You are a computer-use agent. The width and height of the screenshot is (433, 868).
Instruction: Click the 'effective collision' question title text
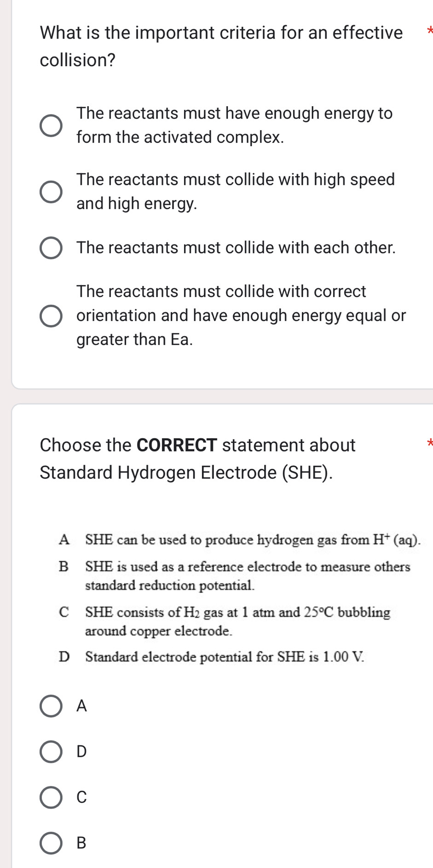221,33
